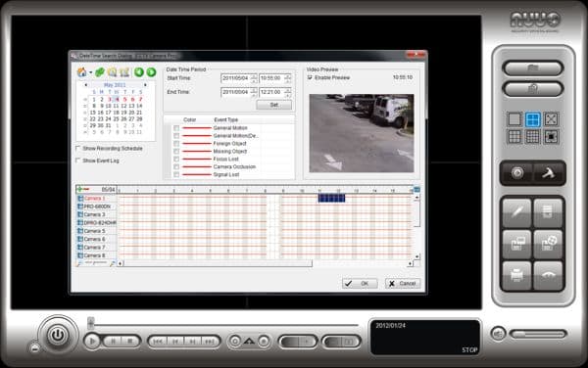Check the Focus Lost event type
Viewport: 588px width, 368px height.
[x=176, y=160]
